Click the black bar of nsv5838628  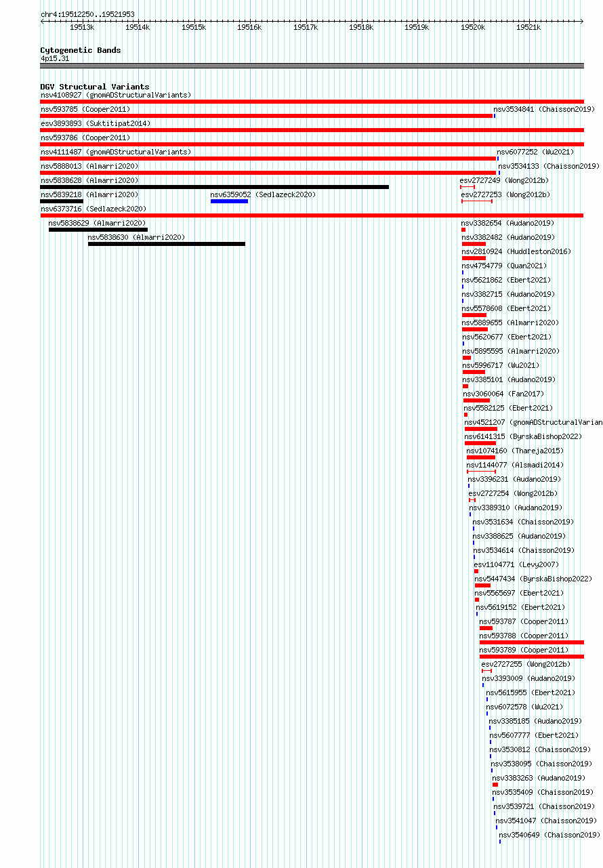pos(215,187)
